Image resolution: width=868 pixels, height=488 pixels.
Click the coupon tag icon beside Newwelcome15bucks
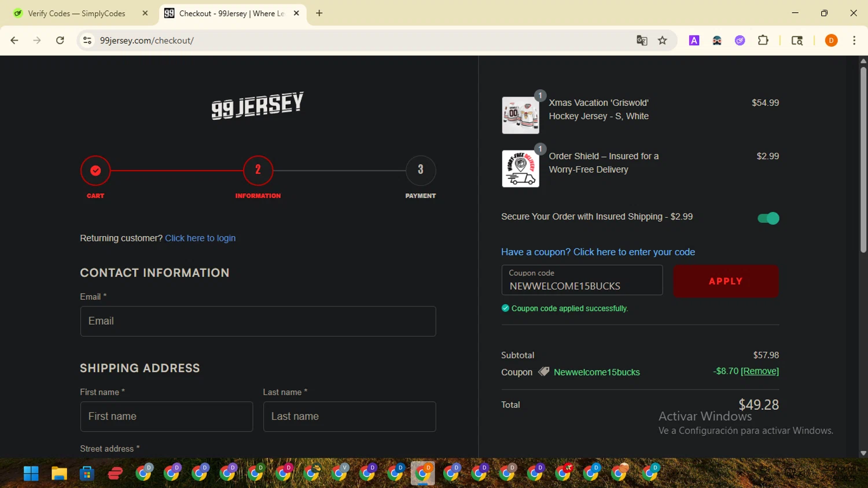(x=544, y=372)
